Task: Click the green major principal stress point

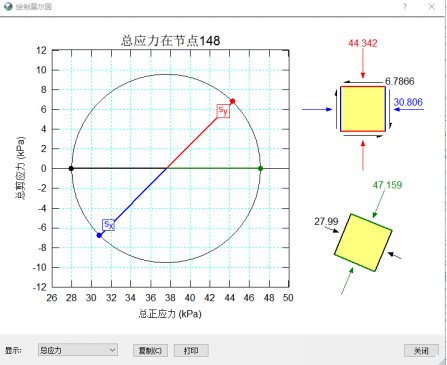Action: coord(261,168)
